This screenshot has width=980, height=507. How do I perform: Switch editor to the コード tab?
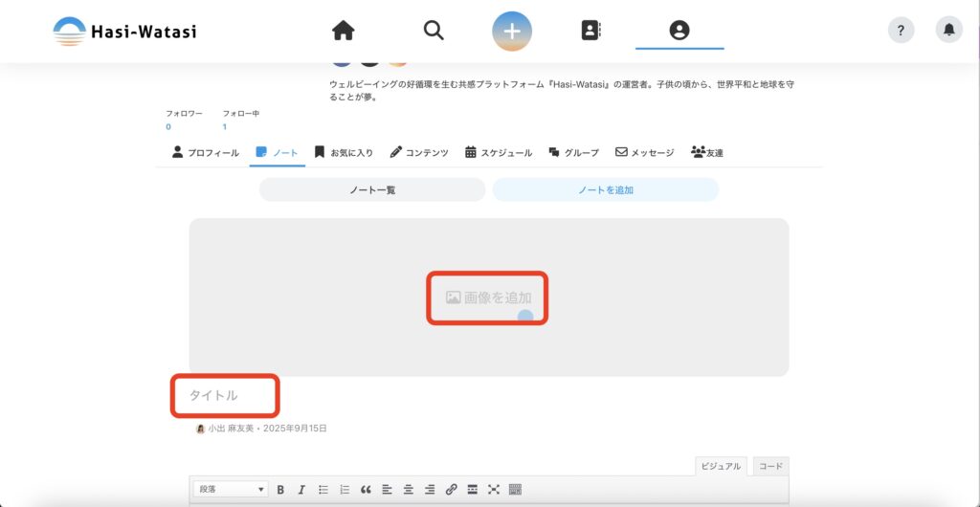pyautogui.click(x=770, y=467)
